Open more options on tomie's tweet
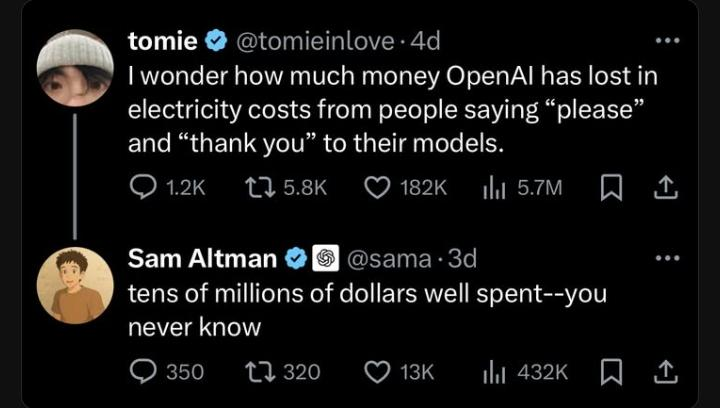Image resolution: width=720 pixels, height=408 pixels. (x=663, y=41)
